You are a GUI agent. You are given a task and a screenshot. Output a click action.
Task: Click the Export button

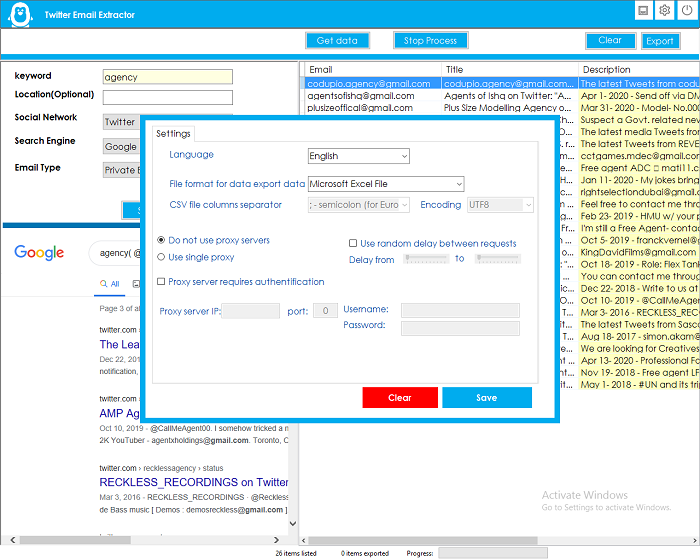click(x=660, y=41)
